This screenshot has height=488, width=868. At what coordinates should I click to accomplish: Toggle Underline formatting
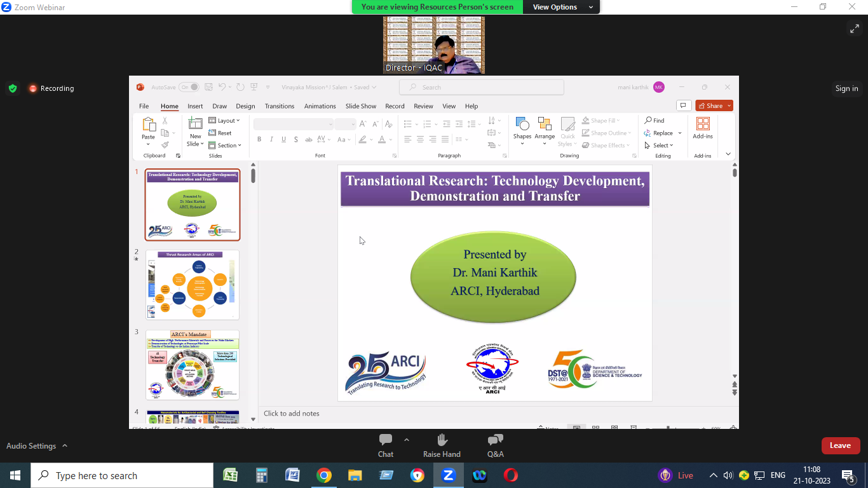(x=283, y=139)
